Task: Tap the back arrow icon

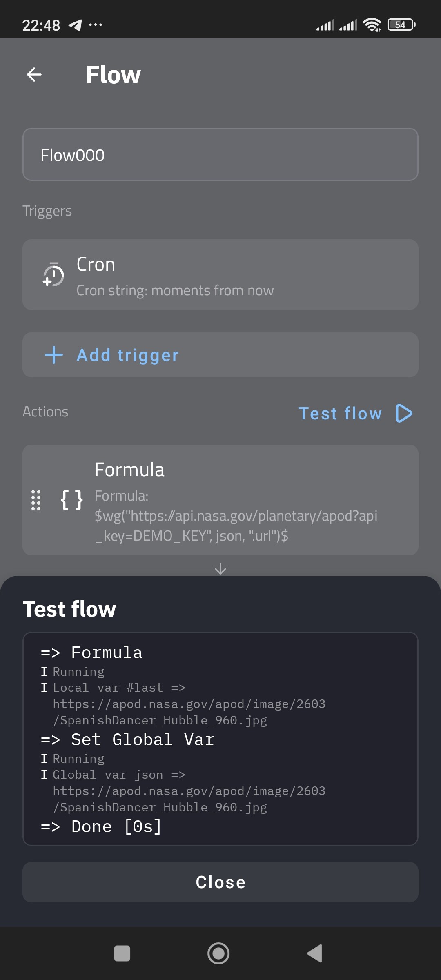Action: [34, 74]
